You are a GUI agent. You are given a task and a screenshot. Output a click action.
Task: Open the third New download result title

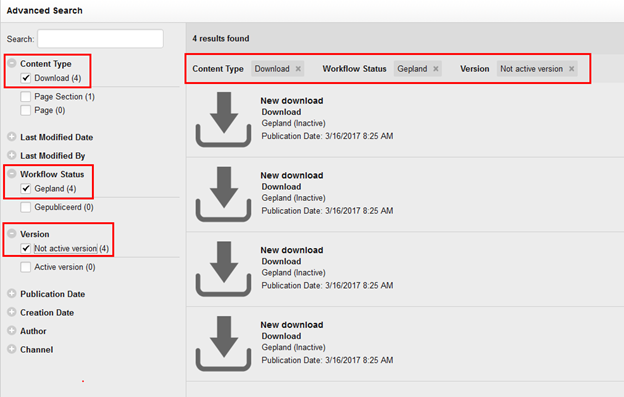pos(292,250)
